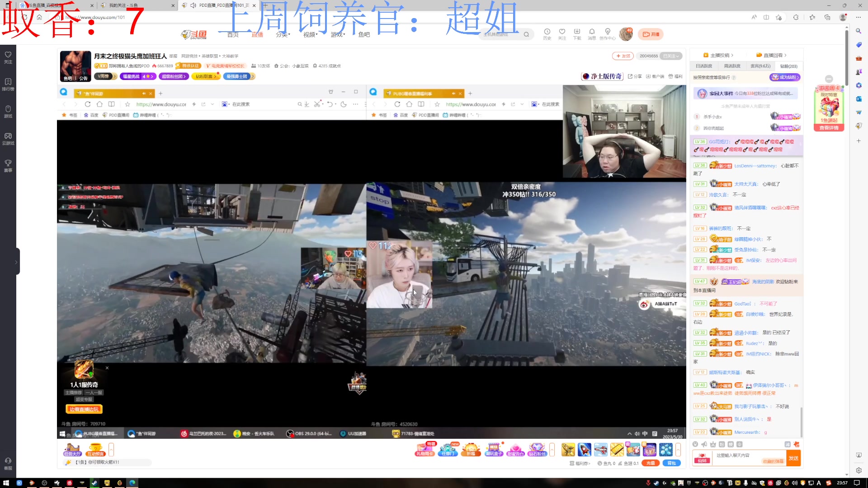Open 福利券 link
Screen dimensions: 868x488
[580, 463]
